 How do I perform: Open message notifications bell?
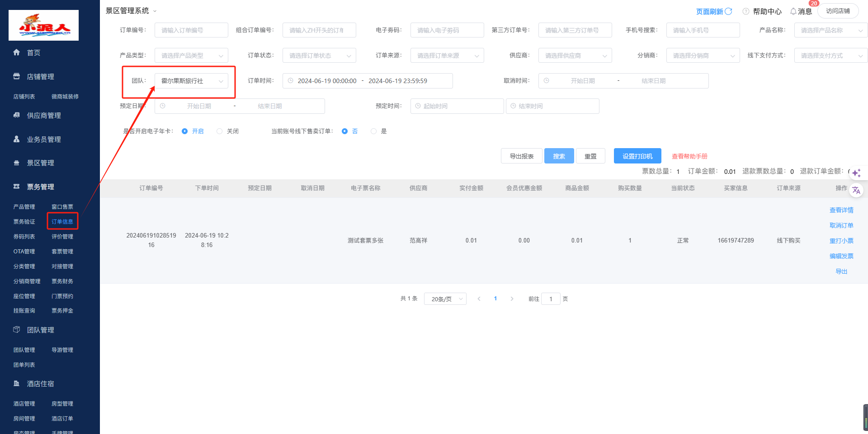(793, 11)
